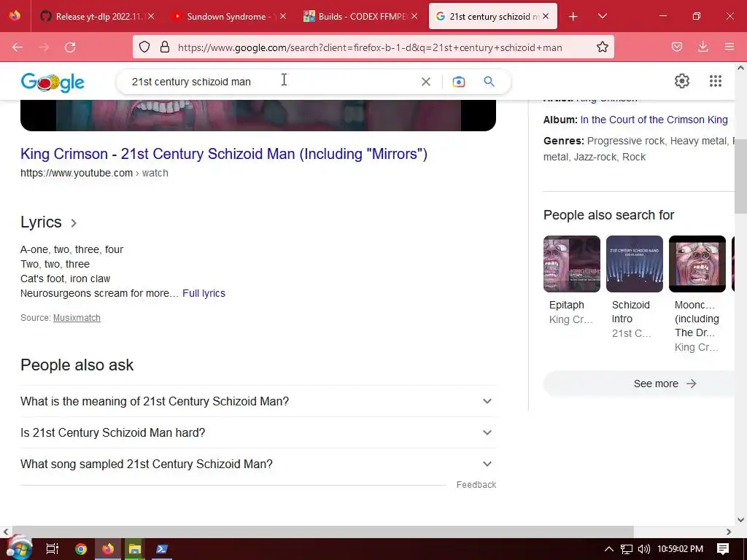The image size is (747, 560).
Task: Open tracking protection shield icon
Action: (144, 47)
